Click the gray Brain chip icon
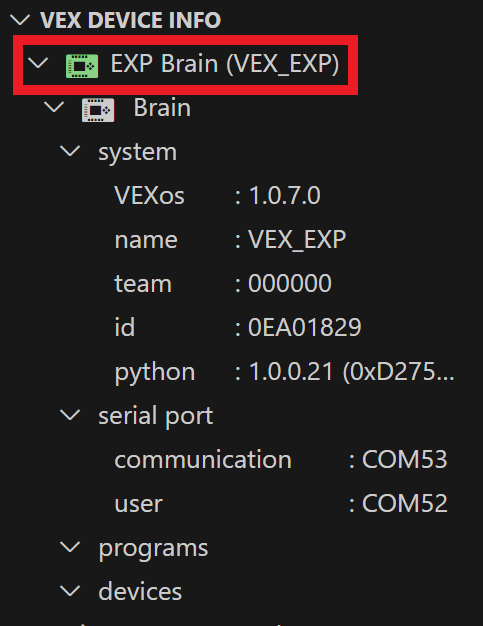This screenshot has width=483, height=626. click(x=98, y=110)
